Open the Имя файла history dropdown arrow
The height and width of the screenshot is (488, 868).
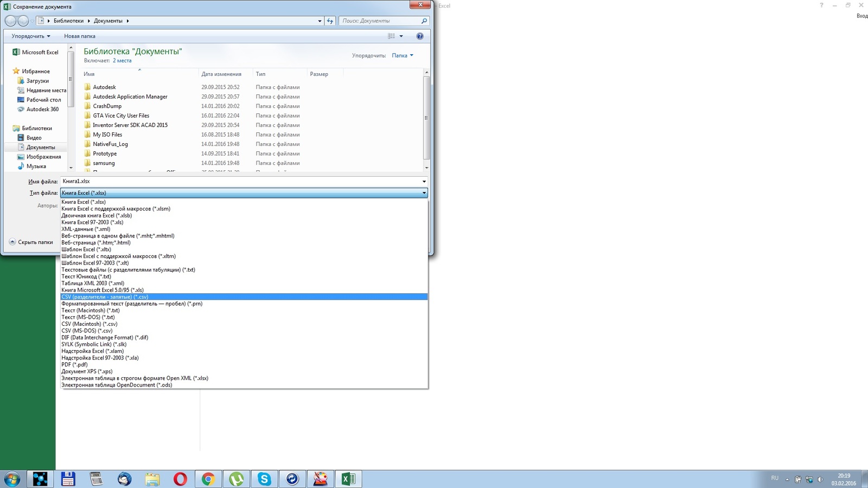click(x=424, y=182)
